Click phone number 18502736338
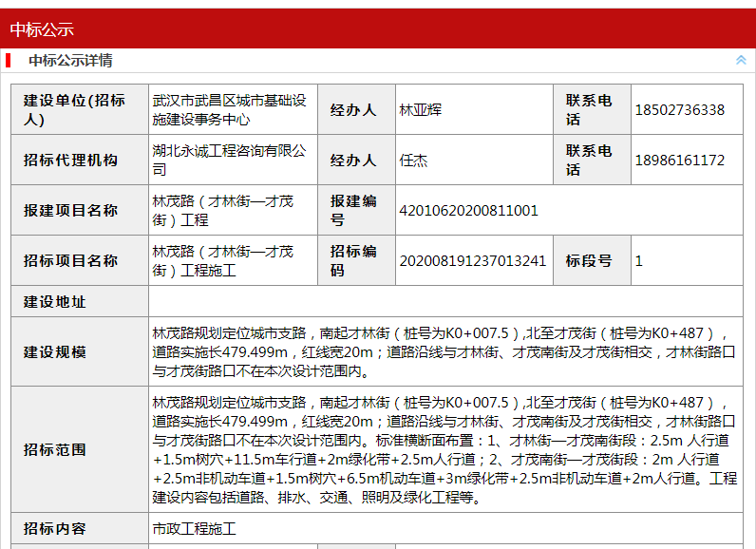756x549 pixels. click(679, 110)
